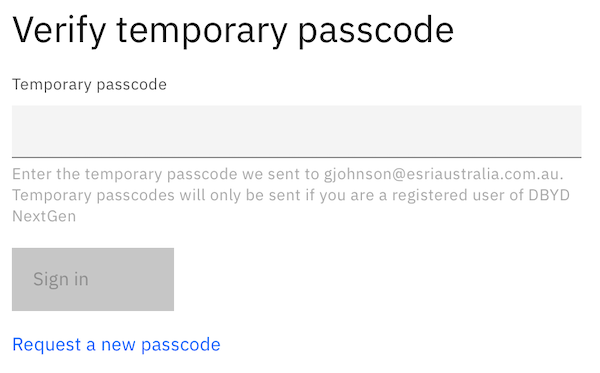Click the Temporary passcode field label
600x373 pixels.
[89, 85]
